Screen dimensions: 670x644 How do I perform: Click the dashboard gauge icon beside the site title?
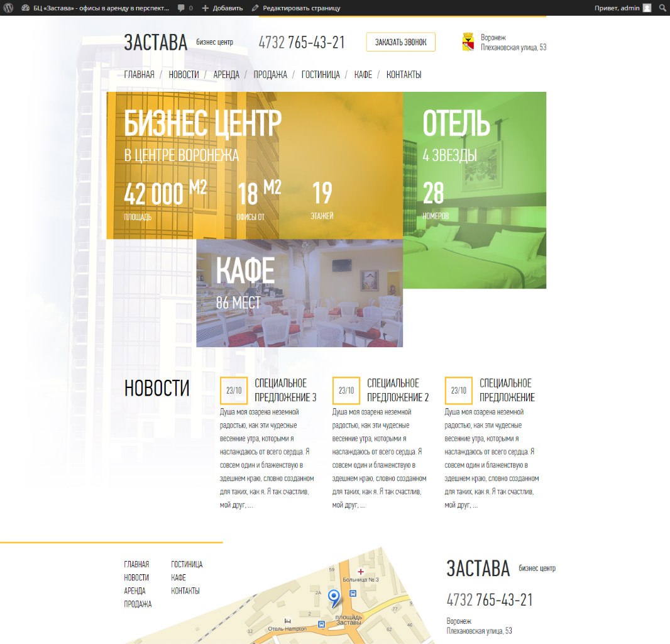[26, 8]
